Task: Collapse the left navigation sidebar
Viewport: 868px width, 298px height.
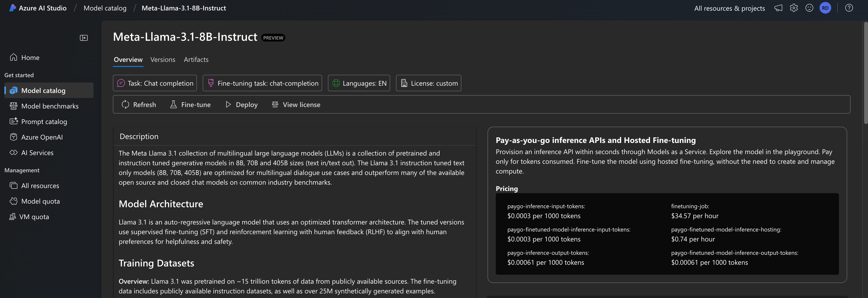Action: [84, 38]
